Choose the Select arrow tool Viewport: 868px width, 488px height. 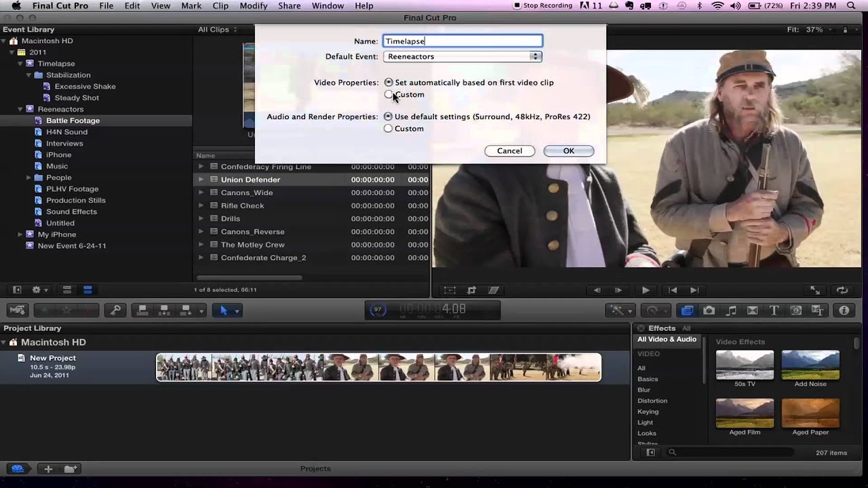point(224,310)
